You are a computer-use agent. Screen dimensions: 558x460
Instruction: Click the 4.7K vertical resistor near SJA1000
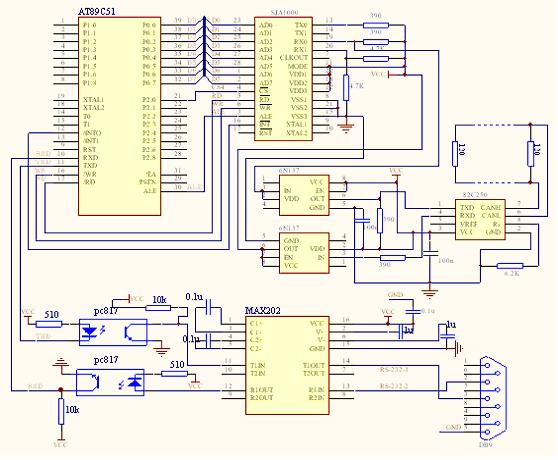click(346, 88)
